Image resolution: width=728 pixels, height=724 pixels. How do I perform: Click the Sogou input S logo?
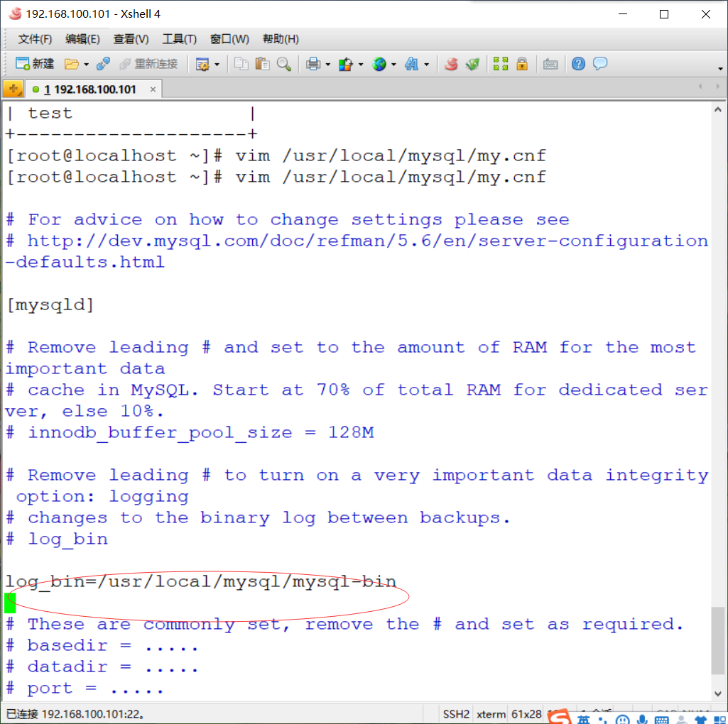click(x=560, y=718)
